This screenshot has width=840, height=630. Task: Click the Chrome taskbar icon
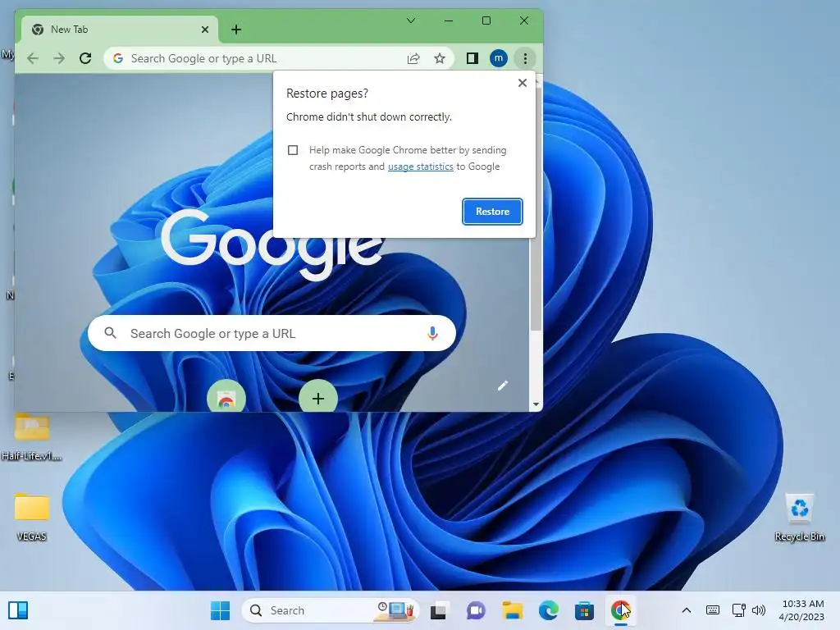[621, 610]
